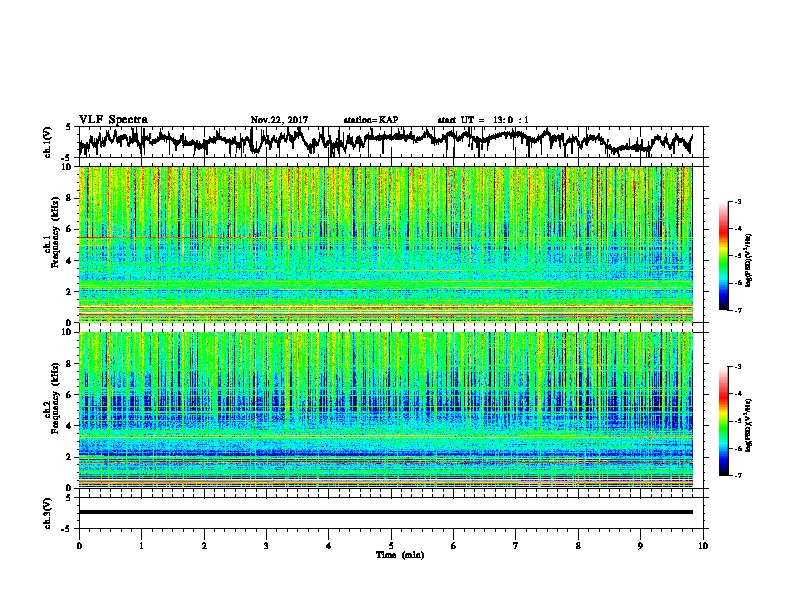Select the 'Nov.22, 2017' date label

[279, 120]
